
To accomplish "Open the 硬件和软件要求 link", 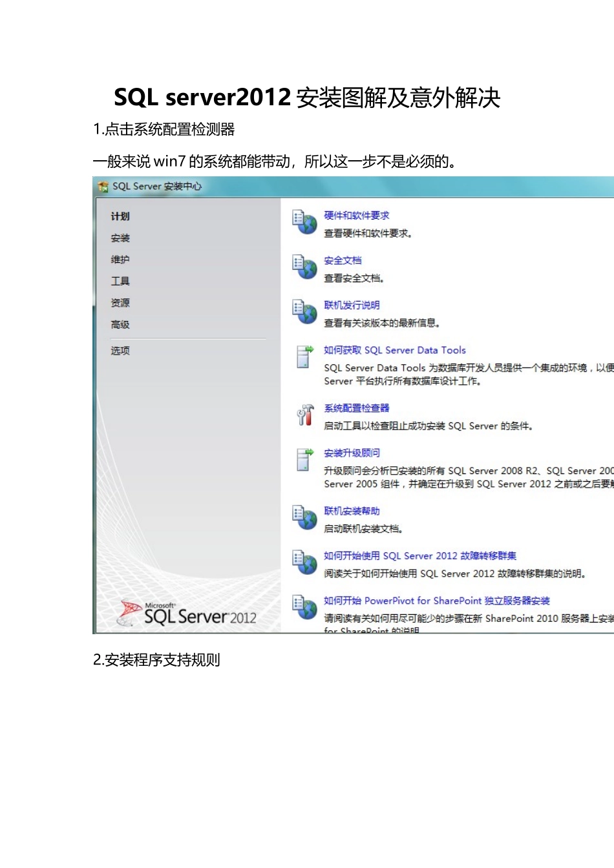I will point(357,216).
